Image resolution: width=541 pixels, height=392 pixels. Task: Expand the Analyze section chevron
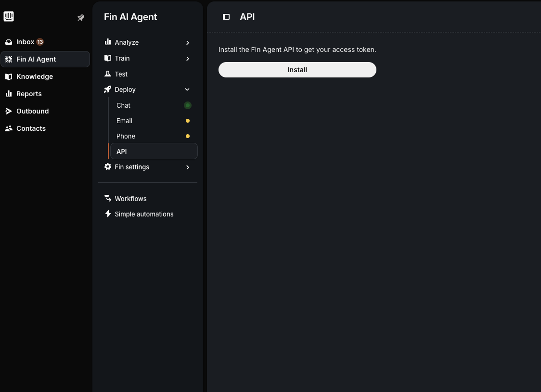point(188,43)
